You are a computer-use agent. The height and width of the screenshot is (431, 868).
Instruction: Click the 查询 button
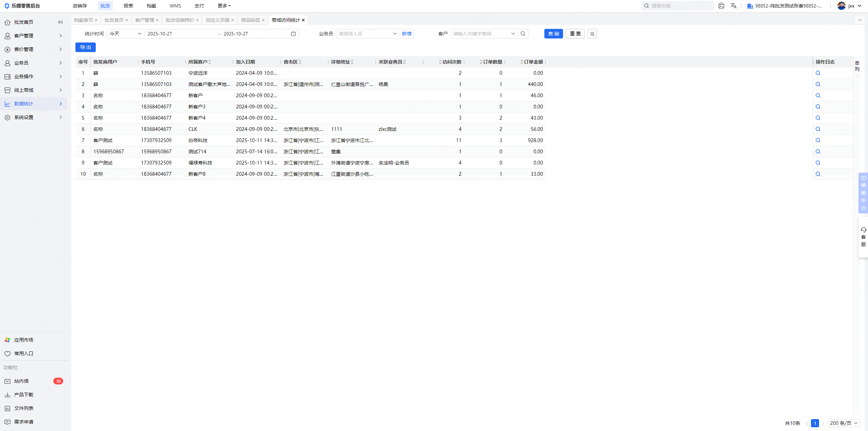tap(553, 34)
